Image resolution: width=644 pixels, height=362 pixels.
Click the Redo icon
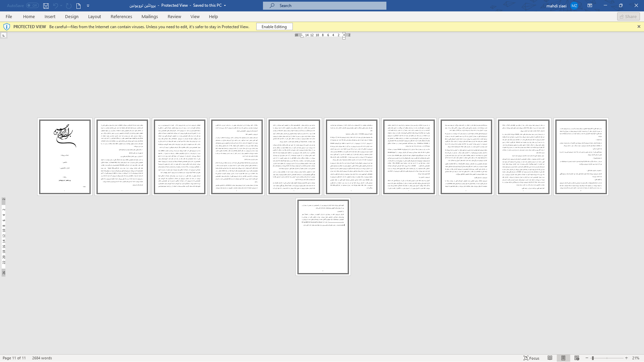pos(69,6)
